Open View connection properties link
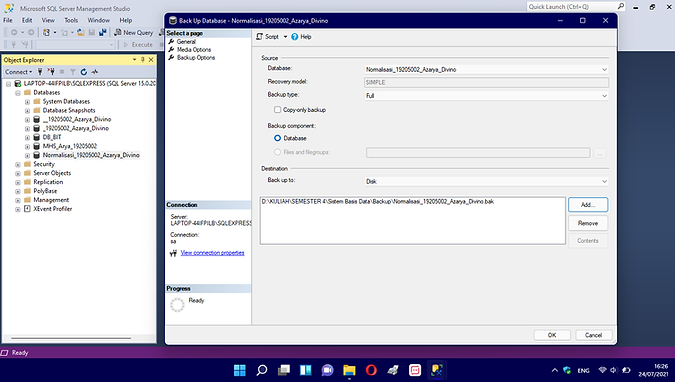The height and width of the screenshot is (382, 675). click(212, 253)
